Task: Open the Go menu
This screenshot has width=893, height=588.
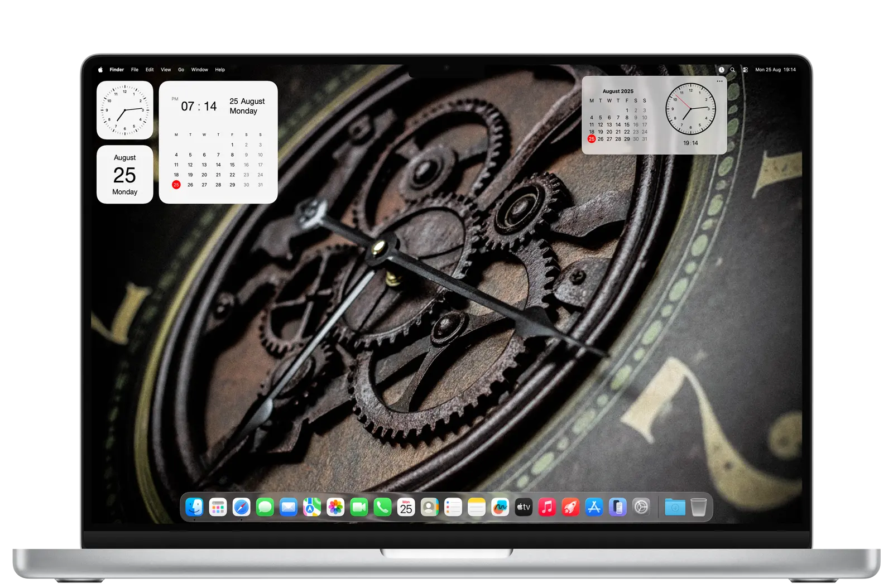Action: click(x=181, y=70)
